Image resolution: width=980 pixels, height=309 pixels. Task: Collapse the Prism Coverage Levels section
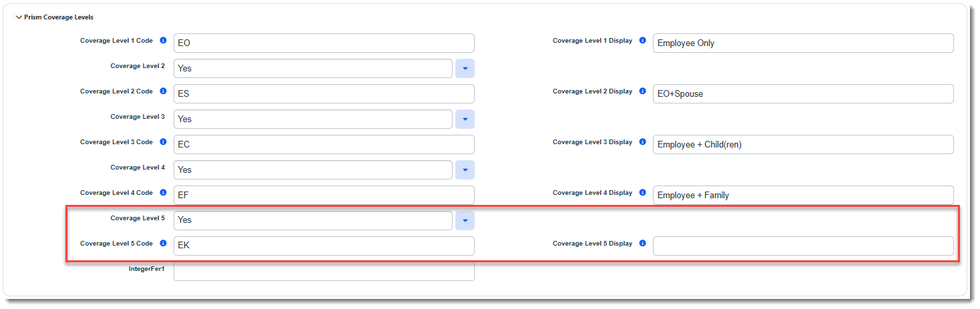(x=19, y=17)
